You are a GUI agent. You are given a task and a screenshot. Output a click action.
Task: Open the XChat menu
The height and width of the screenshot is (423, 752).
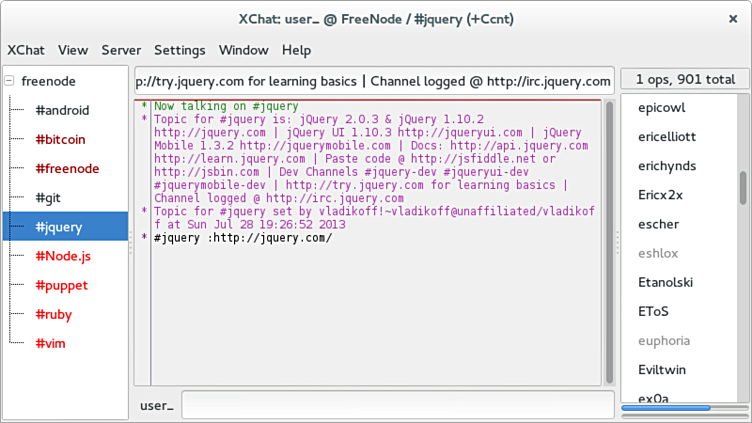(26, 50)
